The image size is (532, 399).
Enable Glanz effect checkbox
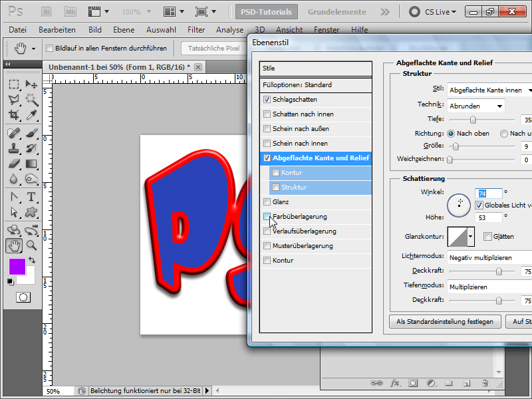(267, 202)
